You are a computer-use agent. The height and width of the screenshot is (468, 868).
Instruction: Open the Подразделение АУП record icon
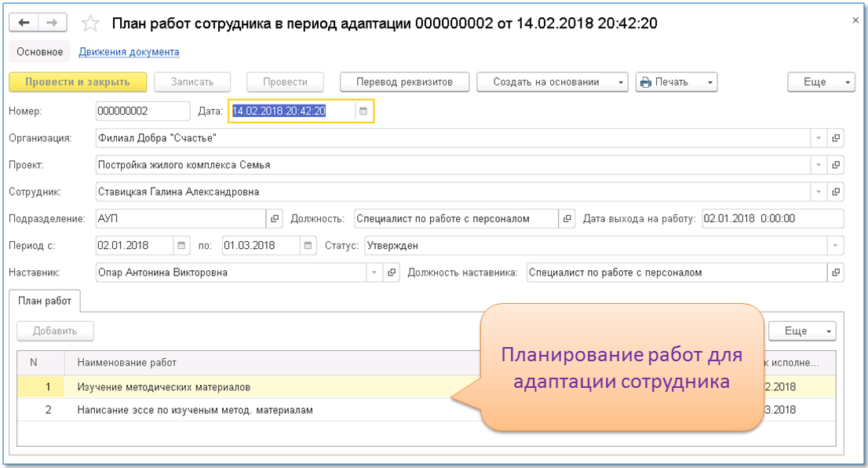point(275,219)
